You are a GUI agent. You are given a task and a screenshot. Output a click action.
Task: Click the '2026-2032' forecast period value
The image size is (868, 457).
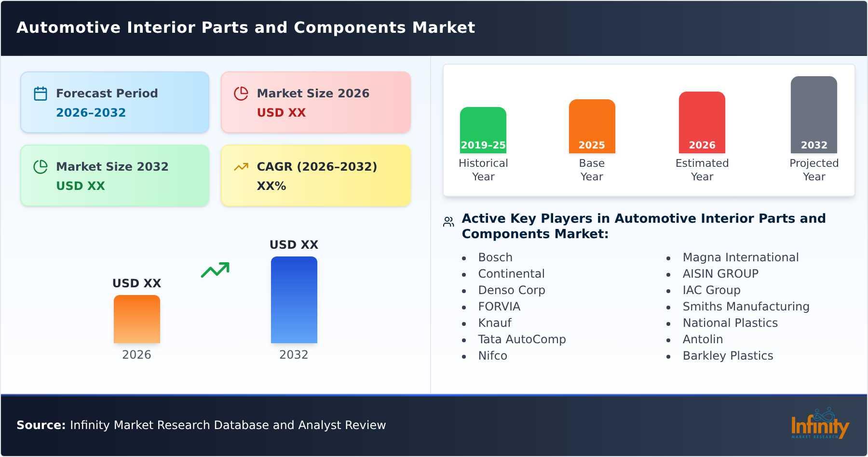tap(91, 113)
